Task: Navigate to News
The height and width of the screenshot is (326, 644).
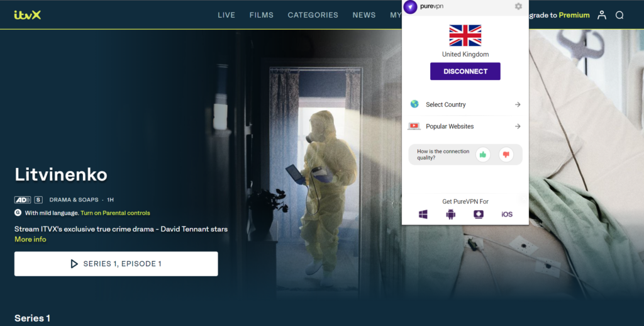Action: (x=364, y=15)
